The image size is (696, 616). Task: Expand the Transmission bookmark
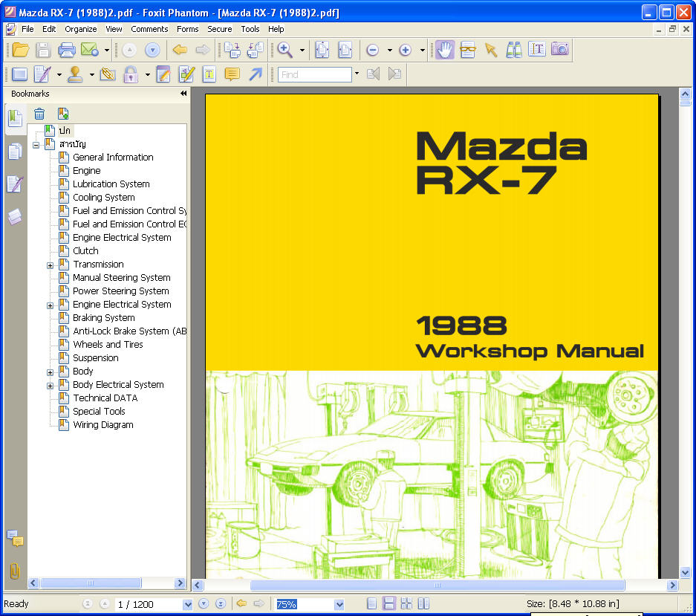coord(51,265)
